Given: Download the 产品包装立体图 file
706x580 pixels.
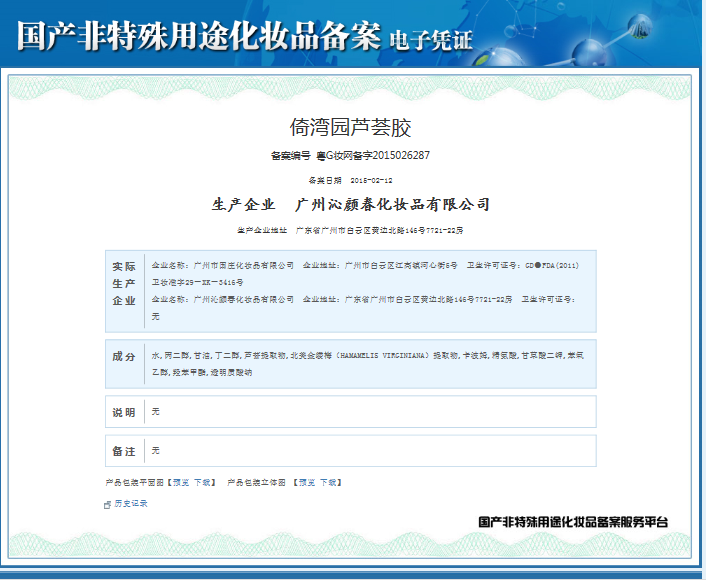Looking at the screenshot, I should tap(327, 482).
